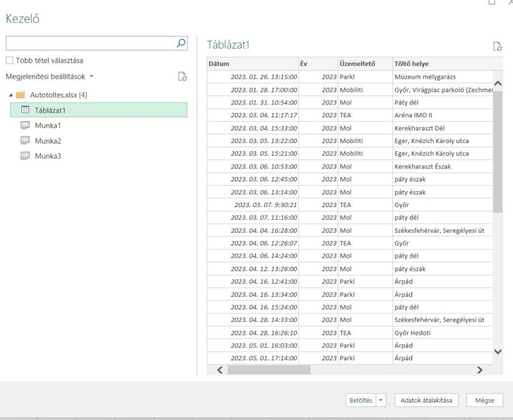The width and height of the screenshot is (513, 420).
Task: Click the preview scroll-down arrow
Action: click(498, 351)
